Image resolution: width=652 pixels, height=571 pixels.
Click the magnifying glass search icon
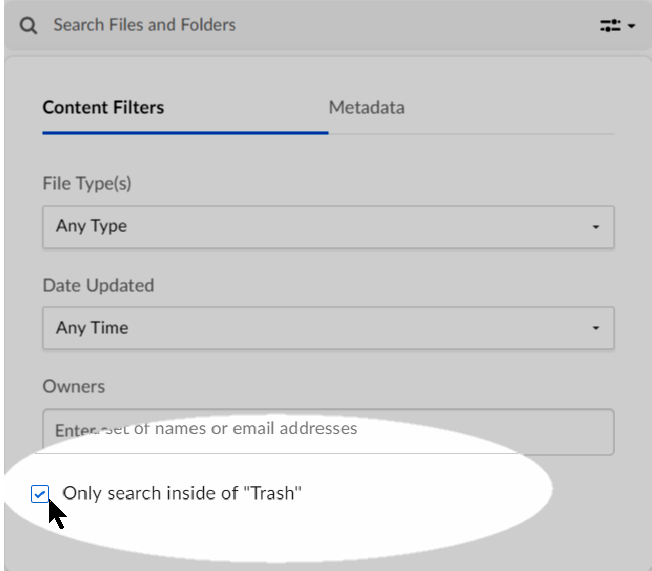point(29,25)
